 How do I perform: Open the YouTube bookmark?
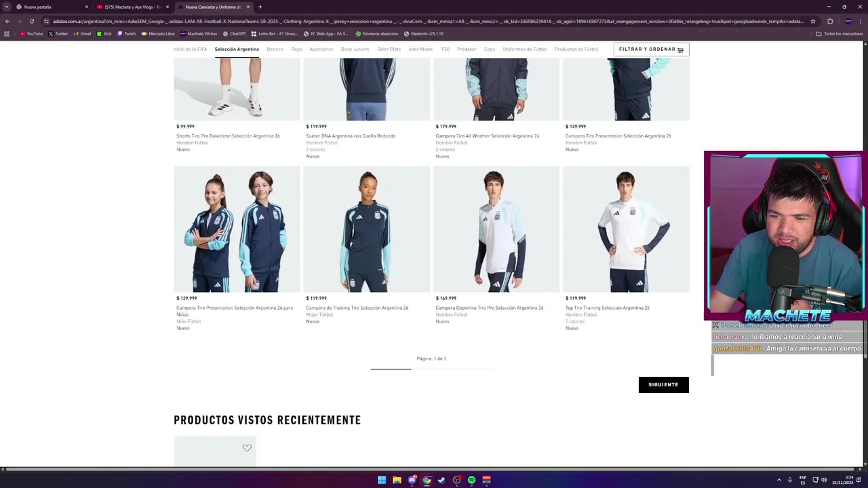tap(31, 33)
